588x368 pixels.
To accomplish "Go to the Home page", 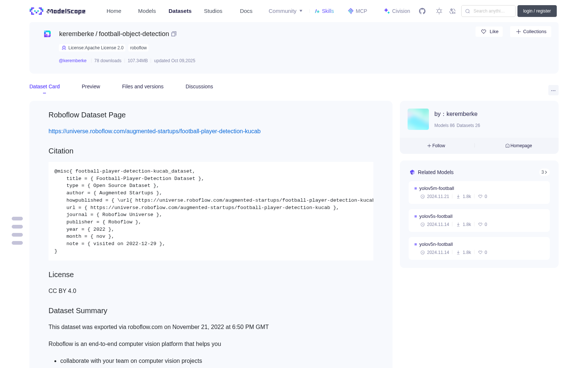I will [114, 11].
